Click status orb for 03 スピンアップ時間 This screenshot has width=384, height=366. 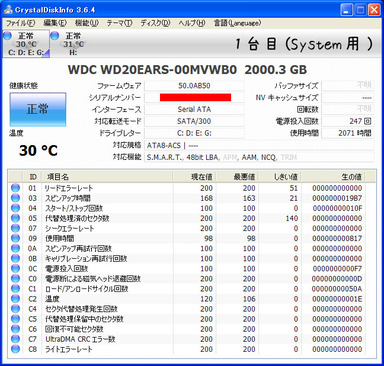coord(15,198)
